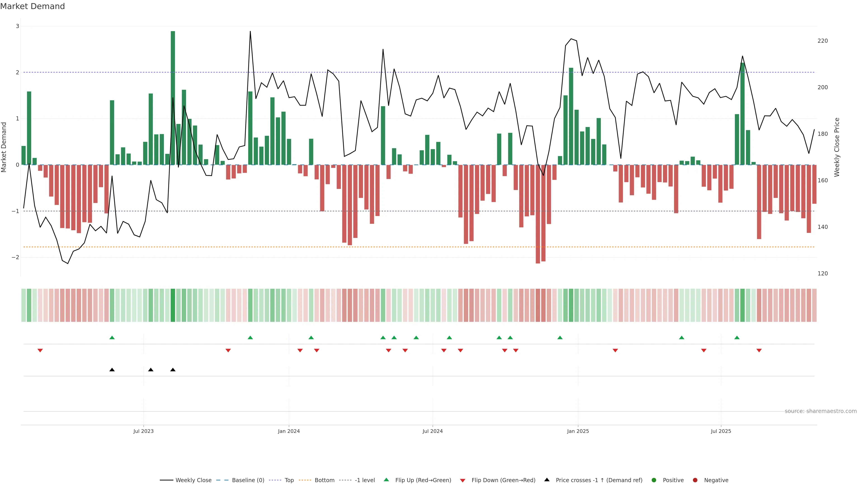
Task: Click the black Price crosses triangle in legend
Action: (x=547, y=480)
